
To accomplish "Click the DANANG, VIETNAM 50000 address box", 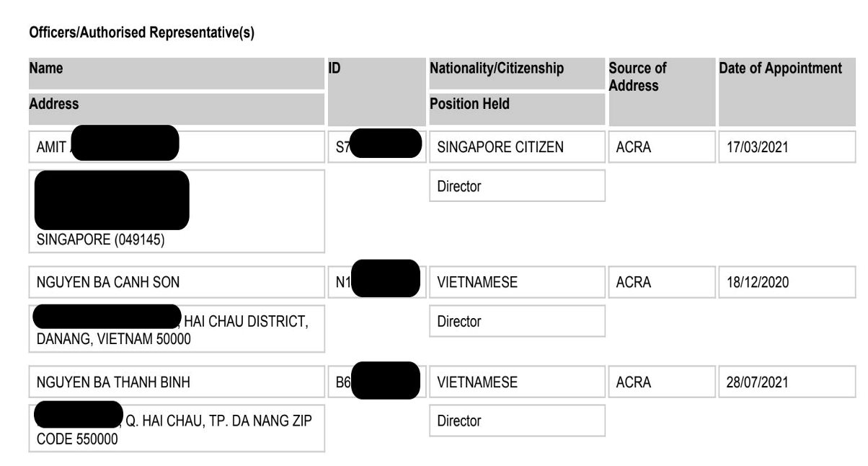I will click(177, 329).
